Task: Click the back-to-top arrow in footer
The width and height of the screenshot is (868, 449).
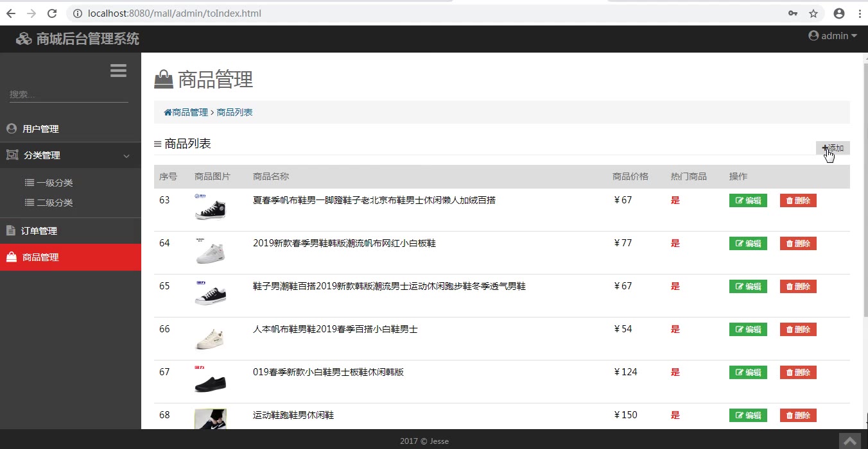Action: pos(851,441)
